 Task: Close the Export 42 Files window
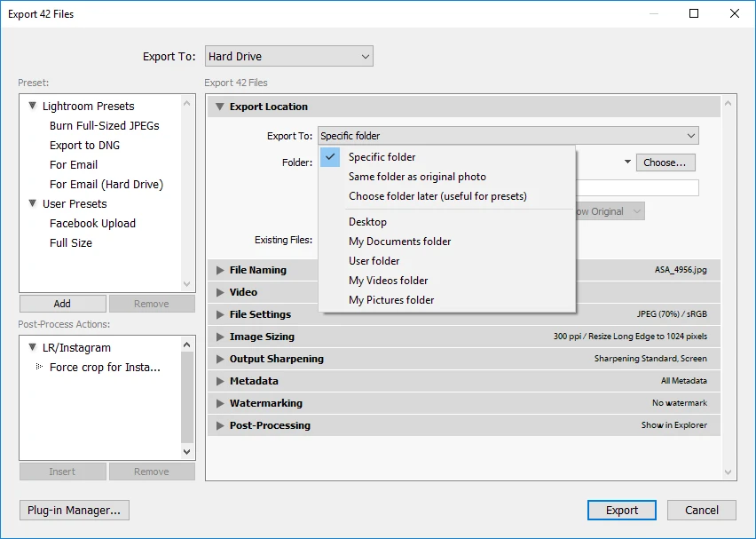[735, 13]
